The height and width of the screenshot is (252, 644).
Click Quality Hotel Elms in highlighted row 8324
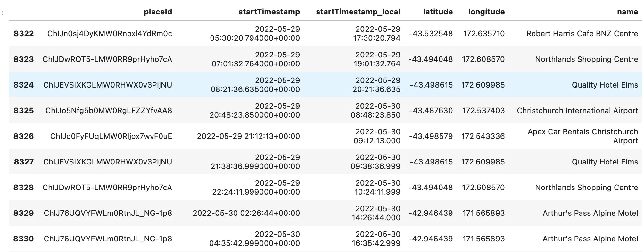point(605,85)
